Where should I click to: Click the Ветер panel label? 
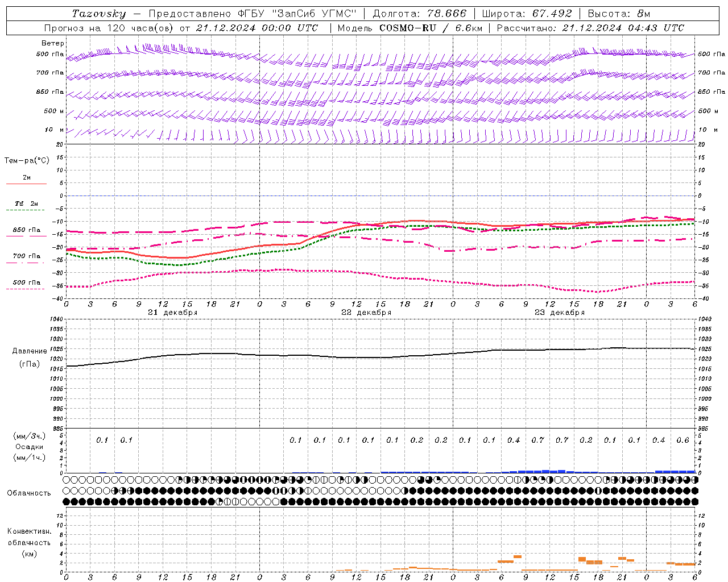(x=53, y=43)
